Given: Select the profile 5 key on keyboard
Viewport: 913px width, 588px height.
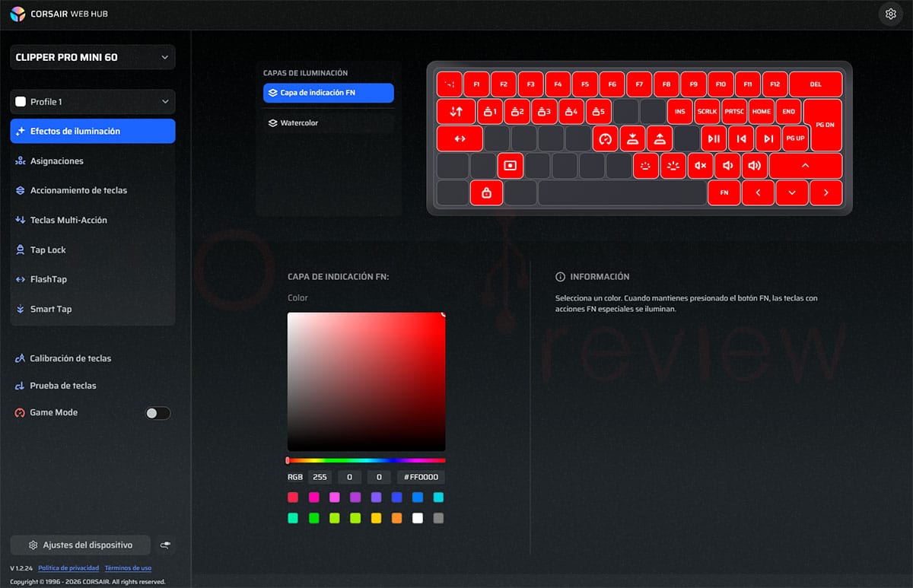Looking at the screenshot, I should click(x=598, y=111).
